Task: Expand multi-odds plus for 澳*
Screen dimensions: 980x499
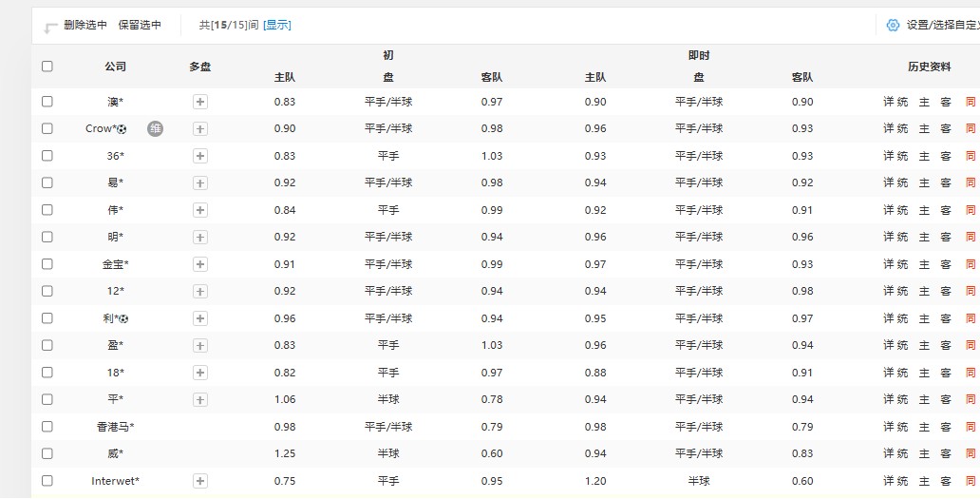Action: pos(200,102)
